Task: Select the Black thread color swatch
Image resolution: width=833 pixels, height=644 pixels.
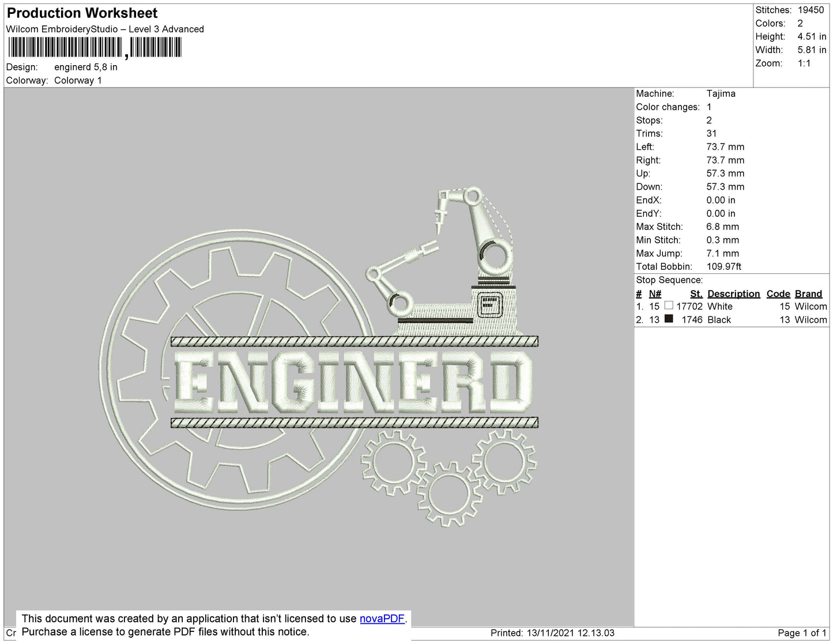Action: [669, 319]
